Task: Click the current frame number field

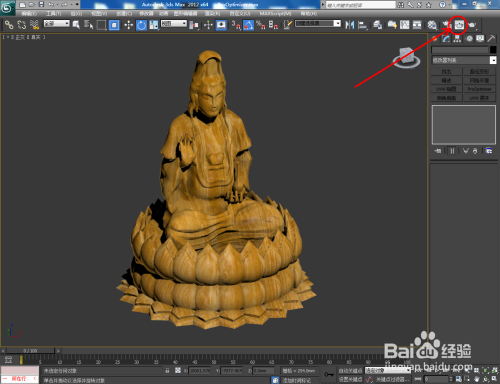Action: click(x=436, y=379)
